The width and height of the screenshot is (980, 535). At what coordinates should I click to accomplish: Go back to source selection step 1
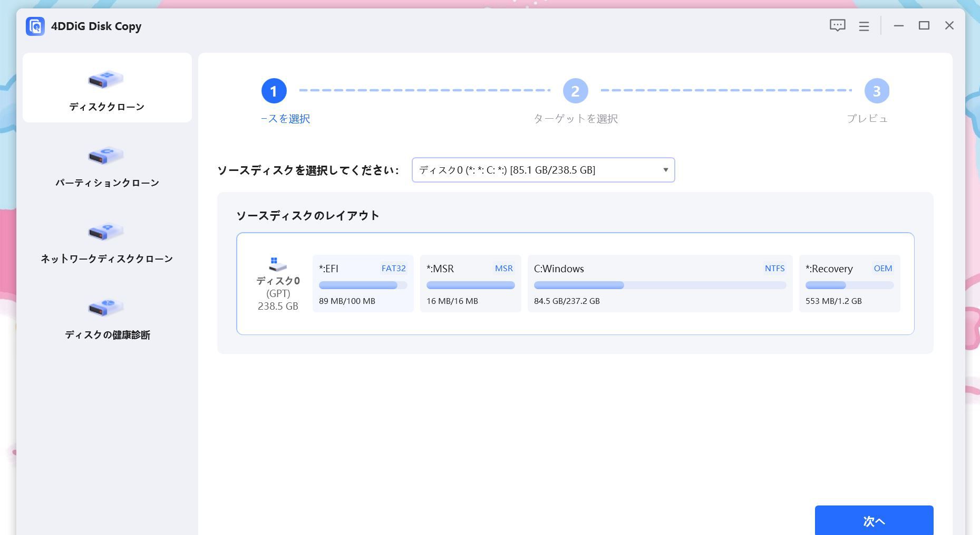273,91
